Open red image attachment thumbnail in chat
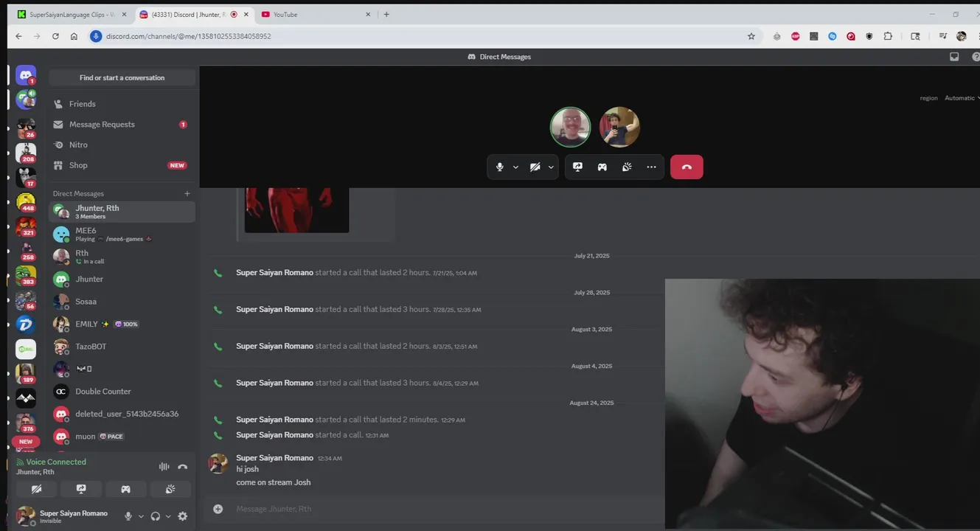Screen dimensions: 980x531 296,210
